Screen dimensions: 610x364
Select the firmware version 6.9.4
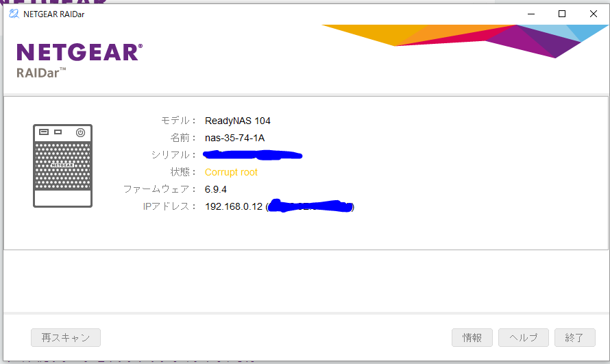tap(215, 189)
